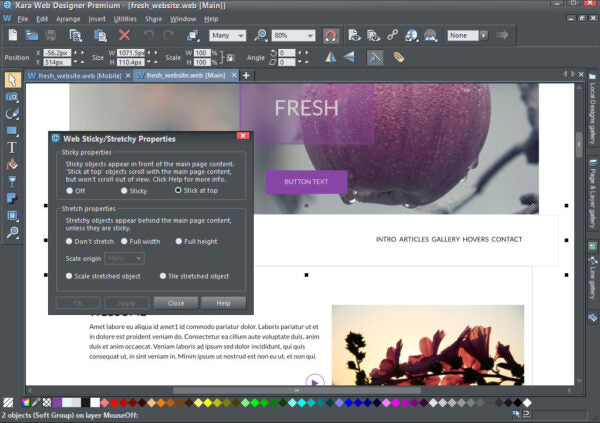The width and height of the screenshot is (600, 423).
Task: Close the Web Sticky/Stretchy Properties dialog
Action: pyautogui.click(x=243, y=136)
